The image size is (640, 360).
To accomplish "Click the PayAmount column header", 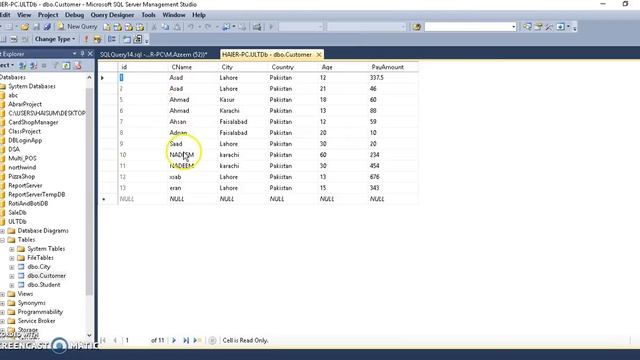I will (x=387, y=67).
